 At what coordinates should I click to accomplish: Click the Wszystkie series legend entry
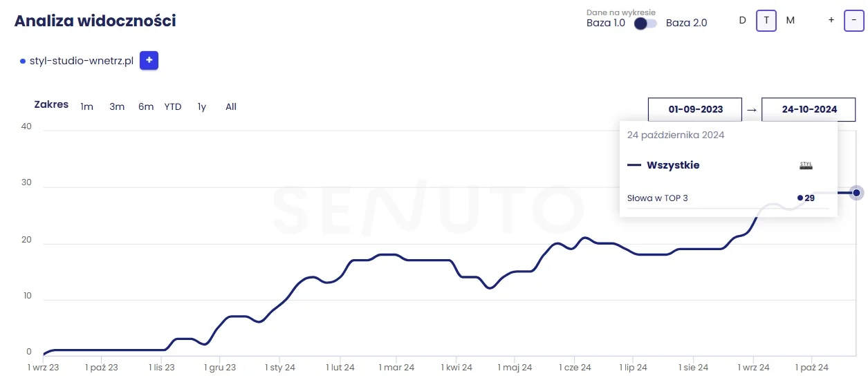click(x=672, y=165)
